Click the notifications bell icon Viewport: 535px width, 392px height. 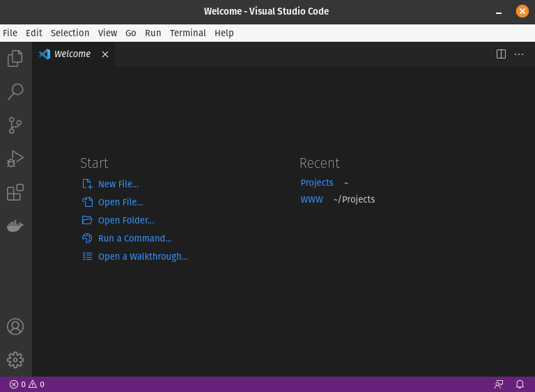[520, 384]
